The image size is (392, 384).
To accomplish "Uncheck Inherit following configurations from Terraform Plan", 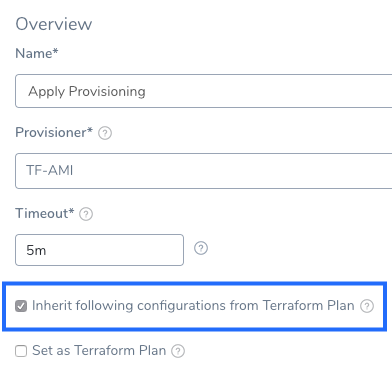I will [x=21, y=306].
